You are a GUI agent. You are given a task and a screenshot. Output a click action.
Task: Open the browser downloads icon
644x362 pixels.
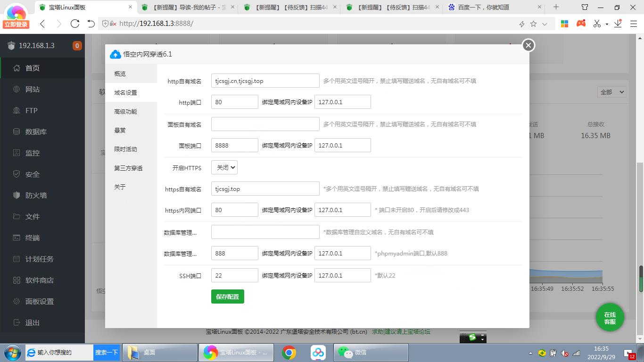tap(618, 24)
